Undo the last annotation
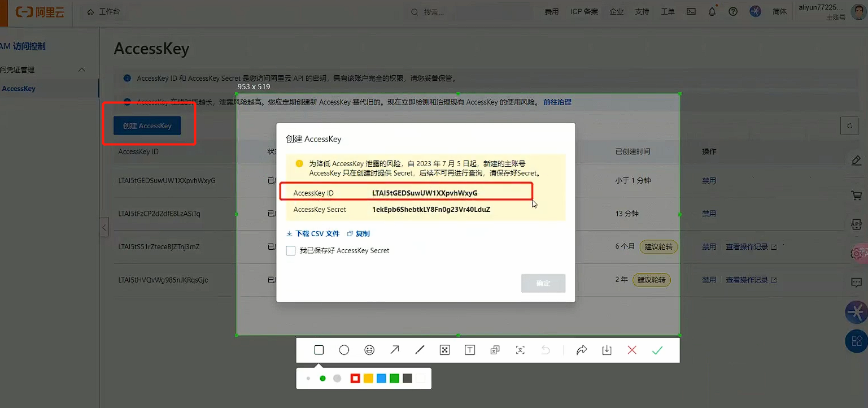 click(x=546, y=350)
